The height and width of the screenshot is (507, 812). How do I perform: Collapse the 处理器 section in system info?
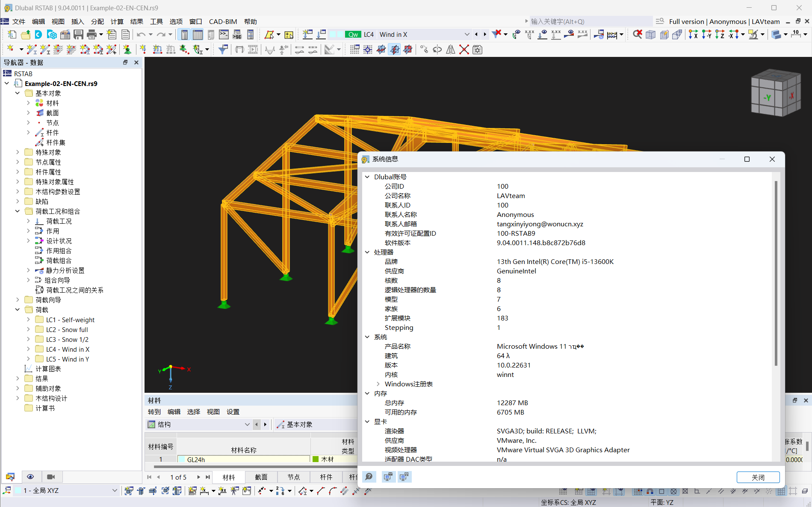pyautogui.click(x=367, y=252)
